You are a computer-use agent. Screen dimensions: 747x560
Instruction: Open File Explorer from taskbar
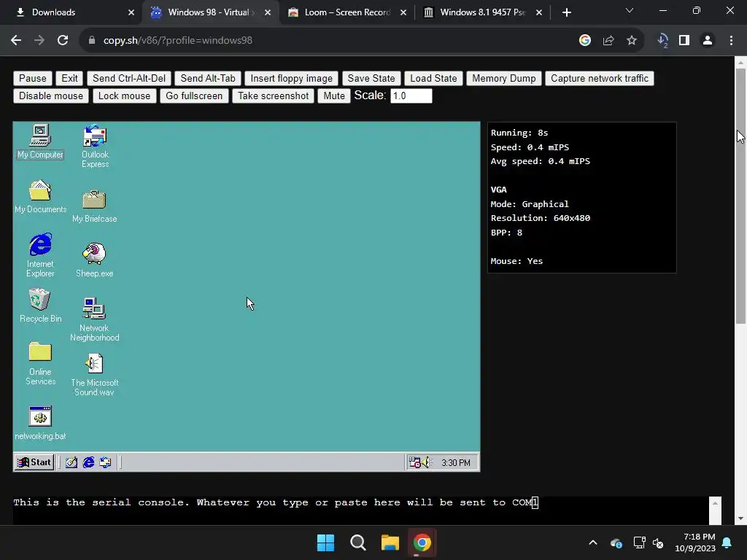(390, 542)
